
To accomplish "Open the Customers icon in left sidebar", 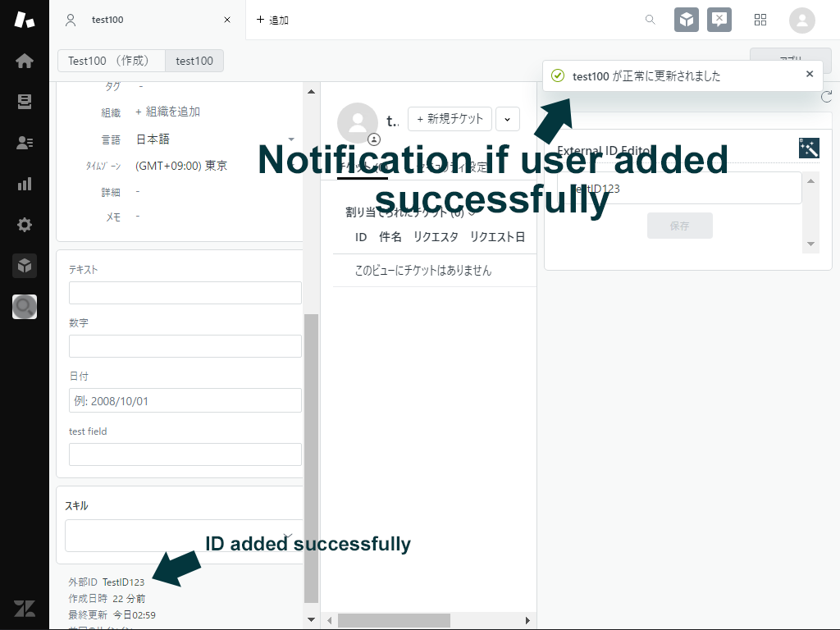I will click(x=24, y=143).
